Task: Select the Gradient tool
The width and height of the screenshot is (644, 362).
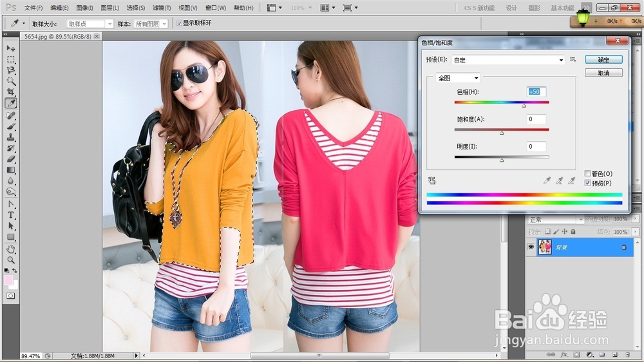Action: (x=11, y=169)
